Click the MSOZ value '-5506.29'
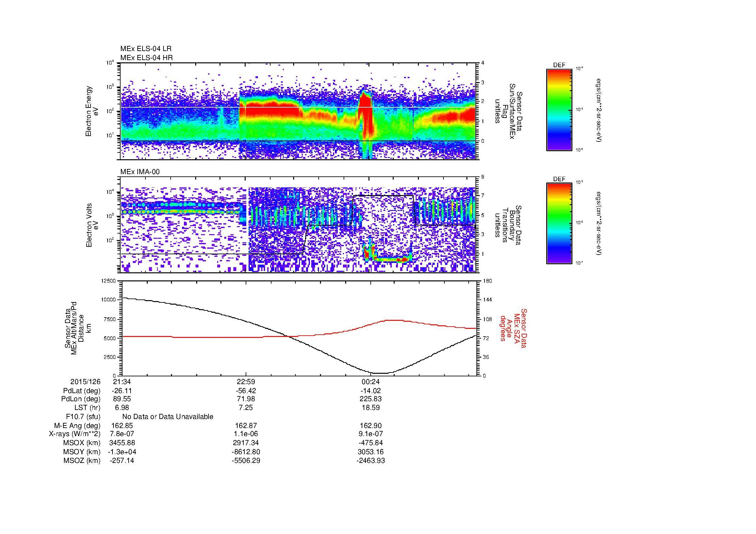 tap(246, 461)
